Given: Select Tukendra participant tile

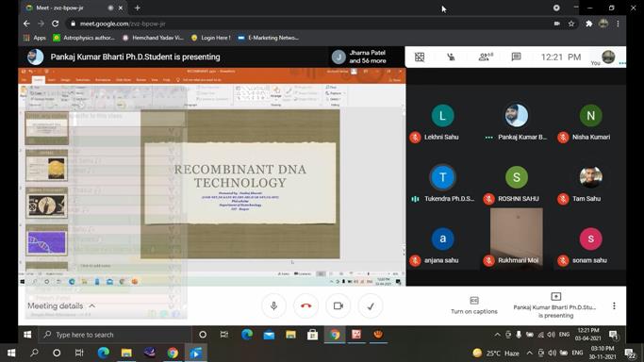Looking at the screenshot, I should (442, 185).
